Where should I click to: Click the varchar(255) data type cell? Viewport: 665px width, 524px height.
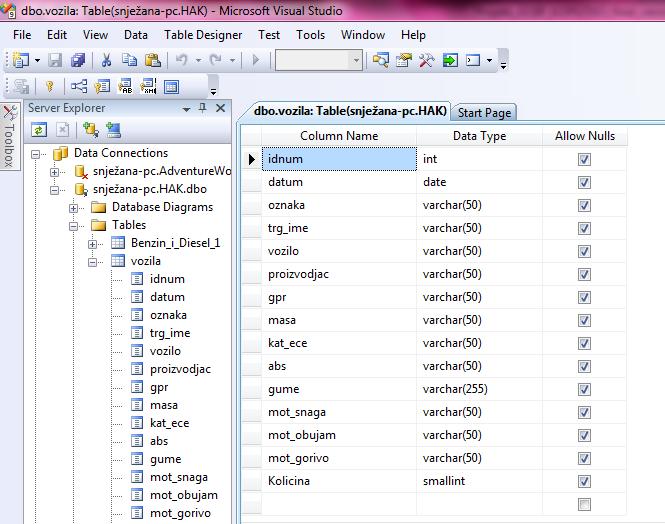(479, 389)
